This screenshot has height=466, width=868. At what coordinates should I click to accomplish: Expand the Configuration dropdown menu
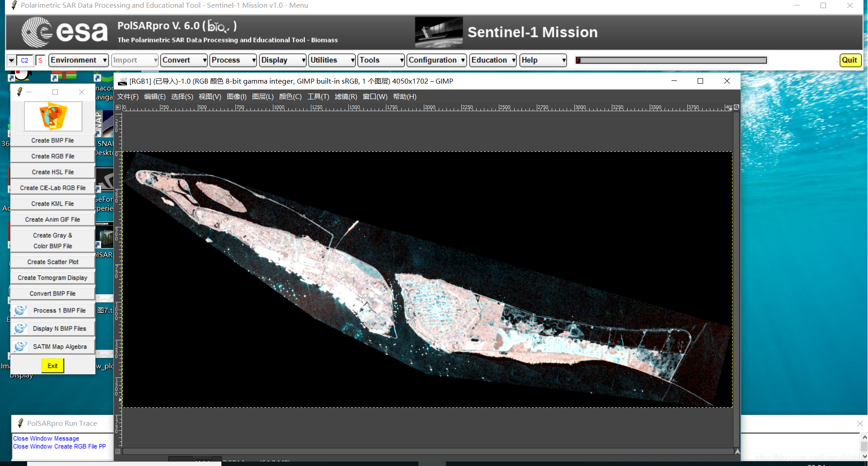(x=436, y=60)
